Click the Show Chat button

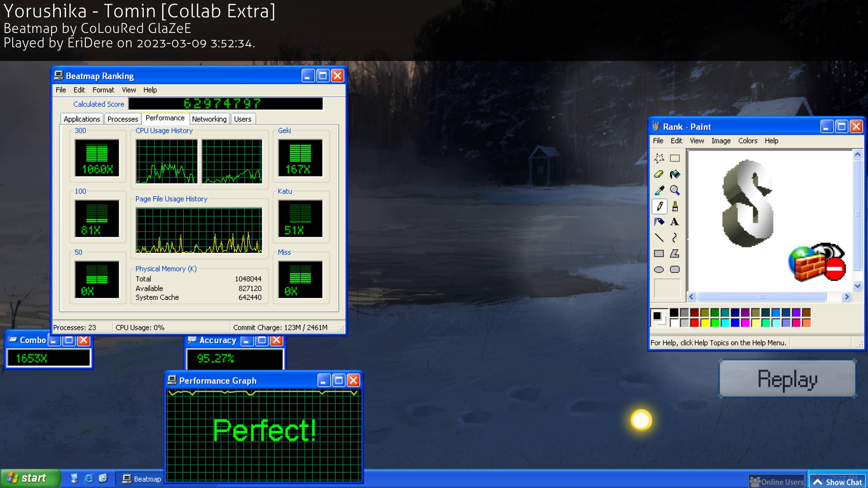tap(838, 482)
